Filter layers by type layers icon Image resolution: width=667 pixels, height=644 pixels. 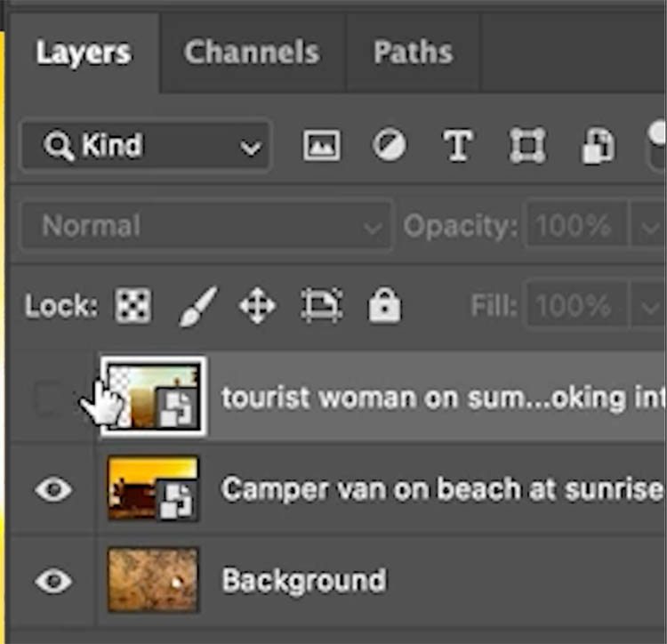(x=457, y=145)
